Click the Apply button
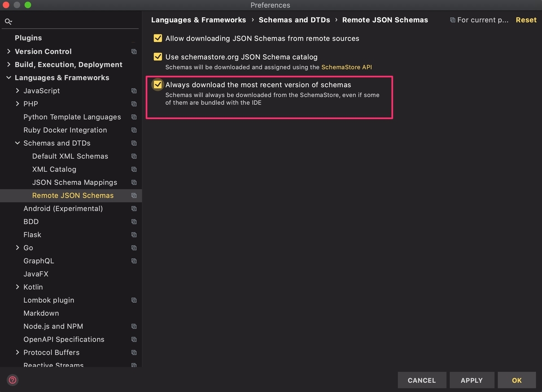The image size is (542, 392). [472, 380]
